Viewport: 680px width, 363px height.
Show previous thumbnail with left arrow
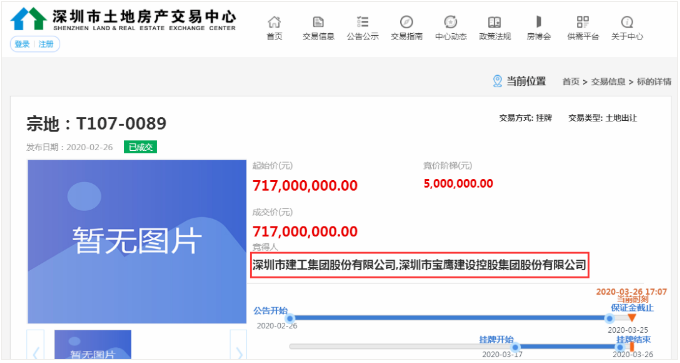(36, 345)
